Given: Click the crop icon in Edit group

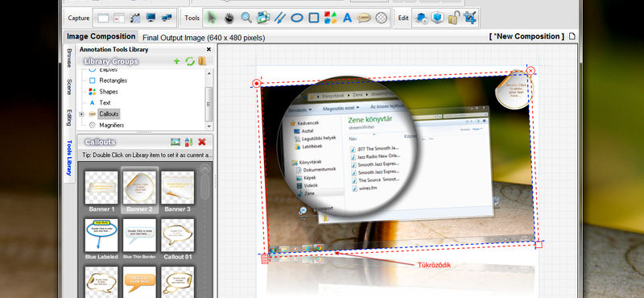Looking at the screenshot, I should (x=469, y=18).
